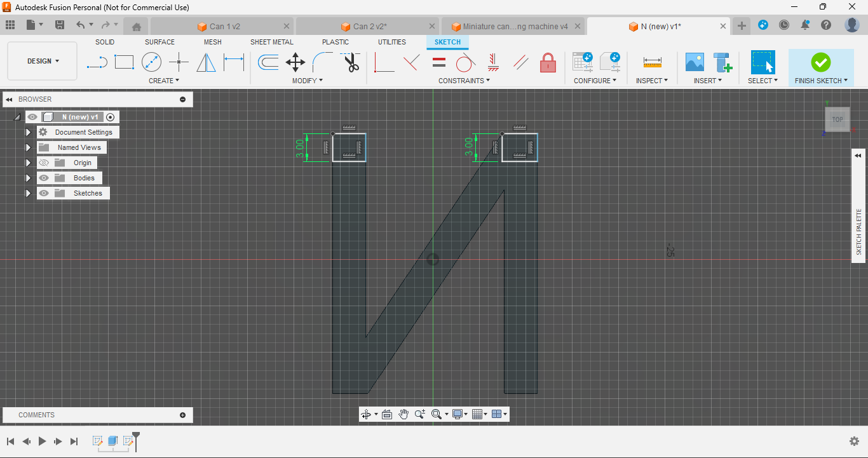Open the CONSTRAINTS dropdown menu

tap(464, 81)
